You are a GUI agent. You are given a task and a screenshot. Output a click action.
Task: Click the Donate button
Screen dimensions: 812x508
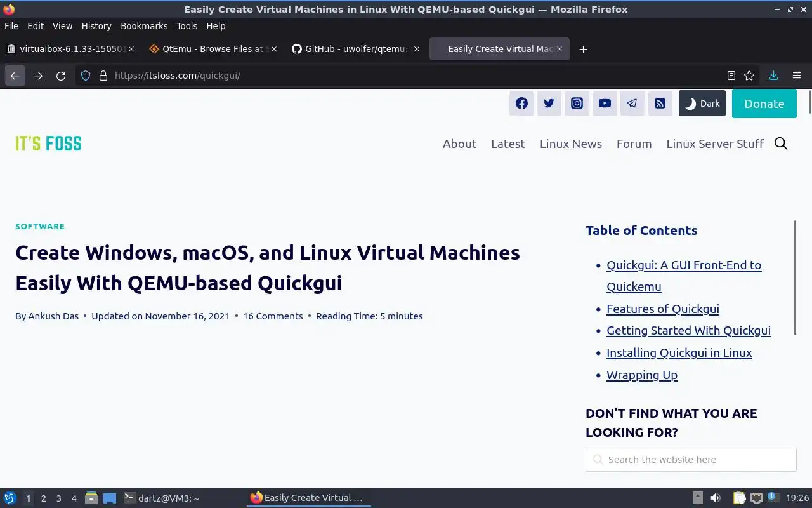coord(764,104)
